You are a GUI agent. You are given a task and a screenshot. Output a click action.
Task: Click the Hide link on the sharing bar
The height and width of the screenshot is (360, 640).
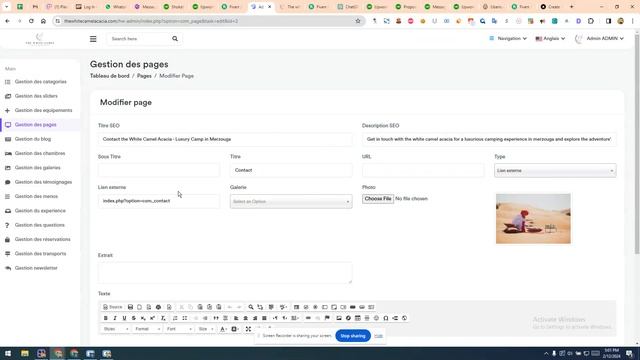[378, 336]
